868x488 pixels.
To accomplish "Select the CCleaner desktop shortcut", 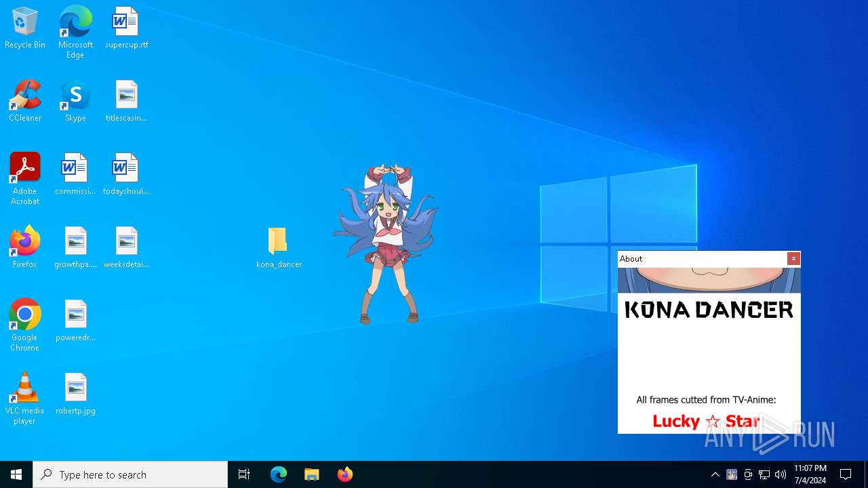I will coord(25,101).
